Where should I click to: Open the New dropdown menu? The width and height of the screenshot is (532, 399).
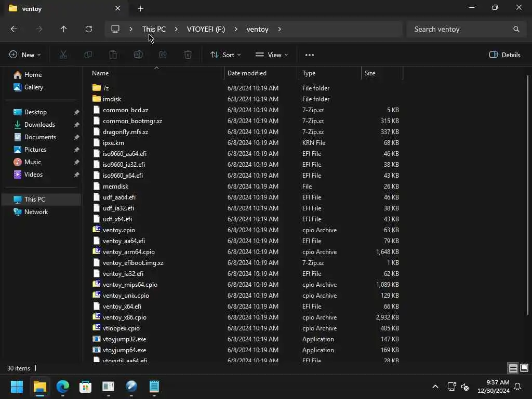25,55
